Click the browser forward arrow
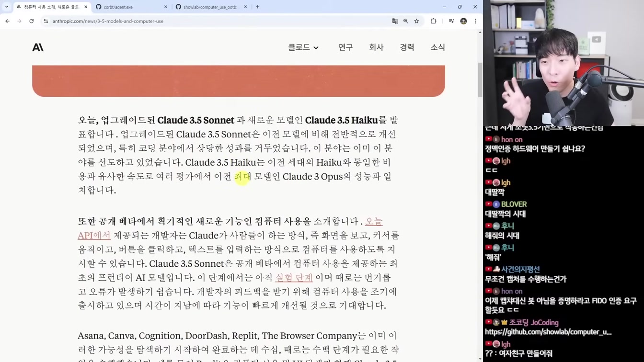The height and width of the screenshot is (362, 644). coord(19,21)
